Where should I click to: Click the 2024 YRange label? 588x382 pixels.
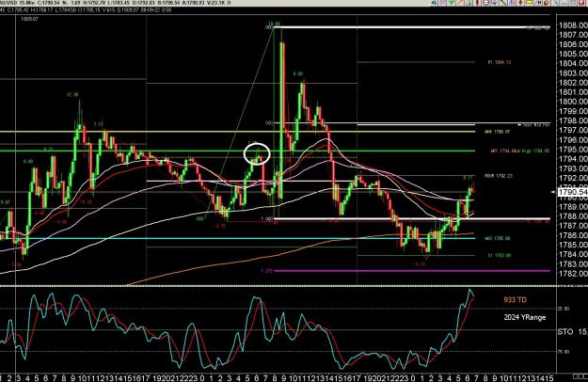pyautogui.click(x=525, y=317)
